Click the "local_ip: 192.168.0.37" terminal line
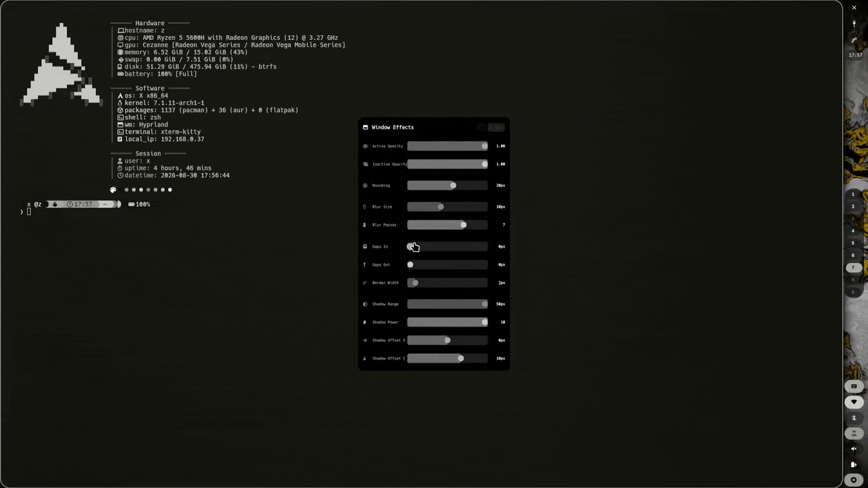 (161, 139)
